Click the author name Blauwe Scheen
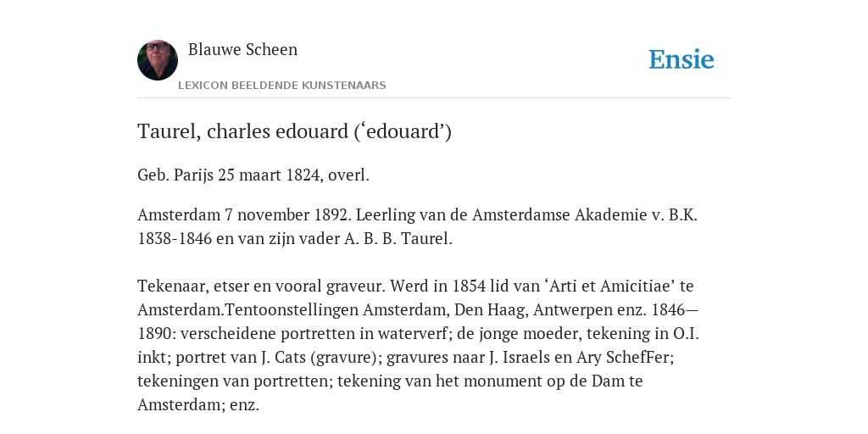 243,49
